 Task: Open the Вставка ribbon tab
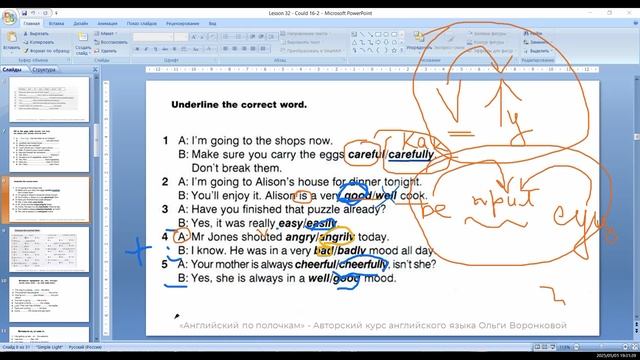pyautogui.click(x=56, y=24)
